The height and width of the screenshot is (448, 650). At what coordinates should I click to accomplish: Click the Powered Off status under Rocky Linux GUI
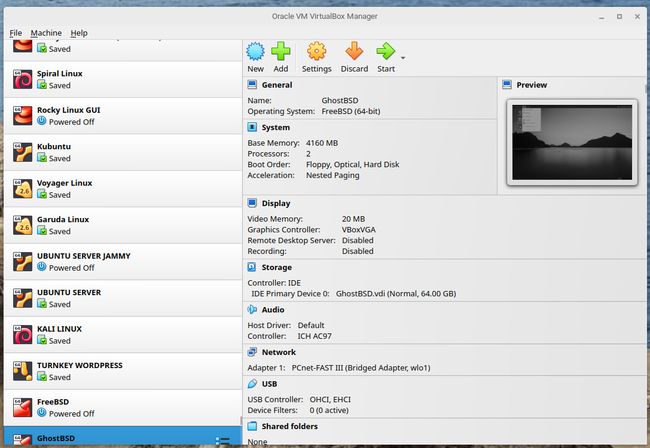click(72, 122)
